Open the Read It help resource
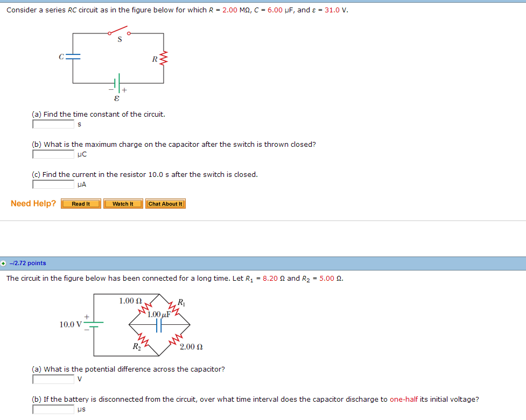The height and width of the screenshot is (420, 526). click(80, 203)
